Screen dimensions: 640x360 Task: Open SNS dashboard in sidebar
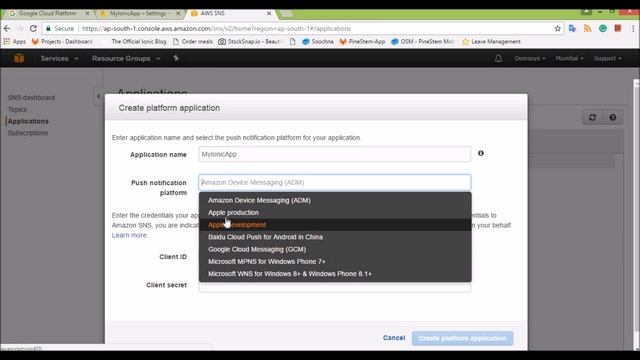31,98
